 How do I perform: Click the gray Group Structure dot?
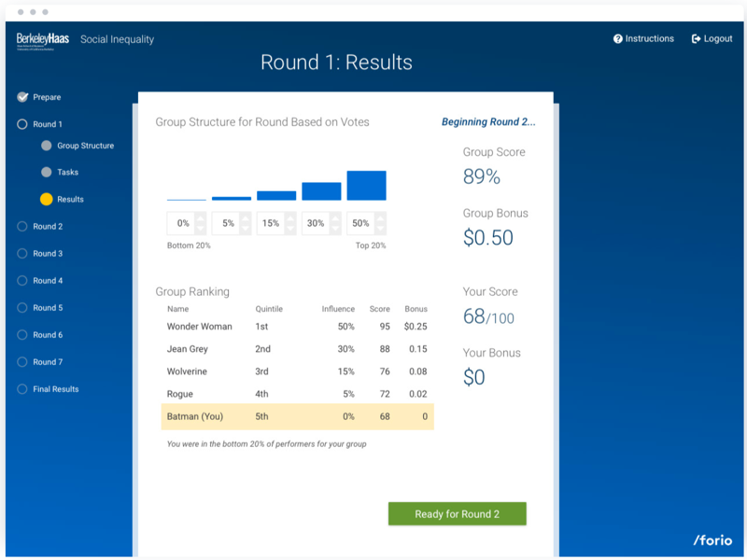click(x=47, y=146)
